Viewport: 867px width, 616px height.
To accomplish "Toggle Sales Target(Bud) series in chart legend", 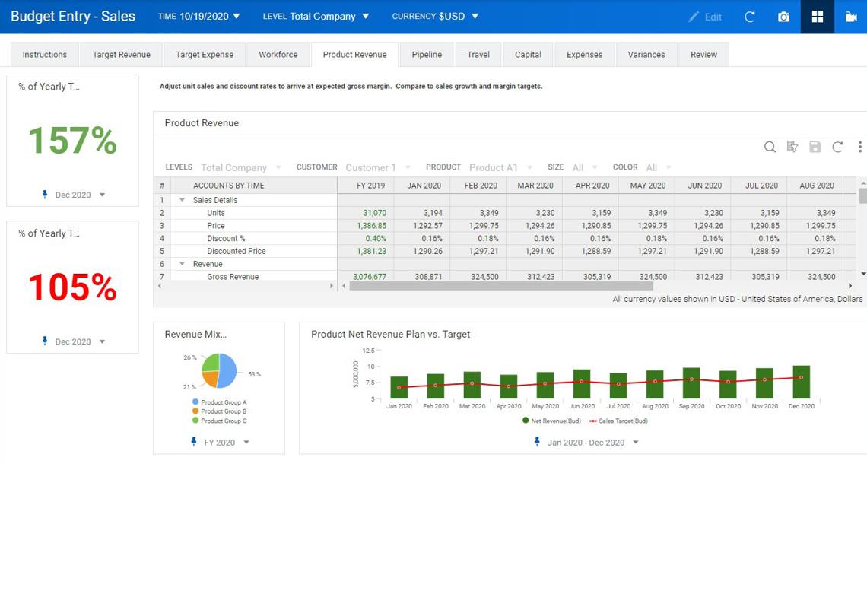I will pos(619,421).
